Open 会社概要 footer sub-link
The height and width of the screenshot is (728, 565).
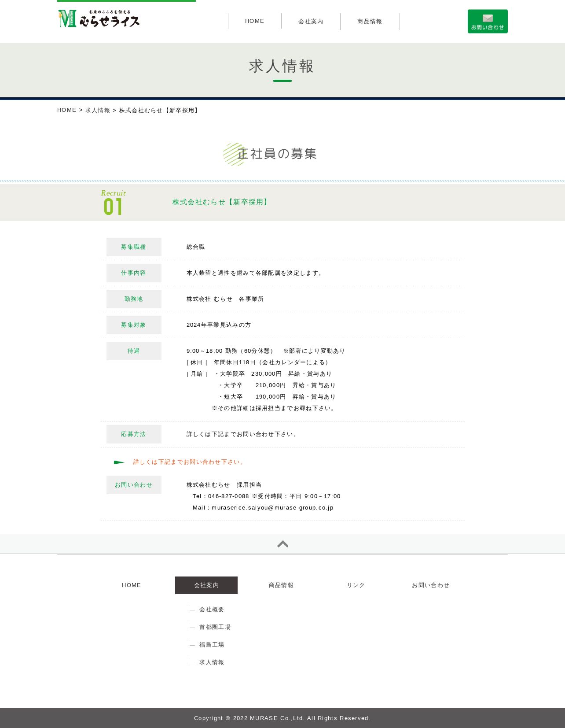tap(212, 610)
